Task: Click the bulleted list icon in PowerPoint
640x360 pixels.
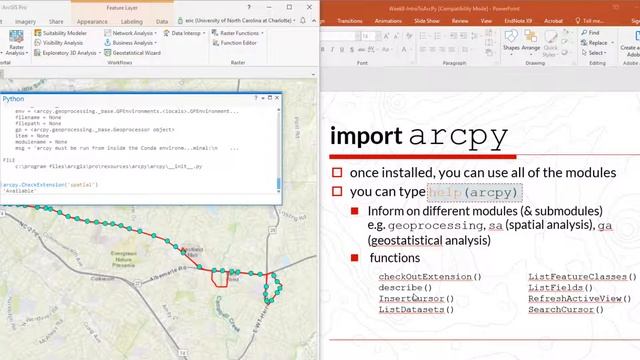Action: (x=424, y=36)
